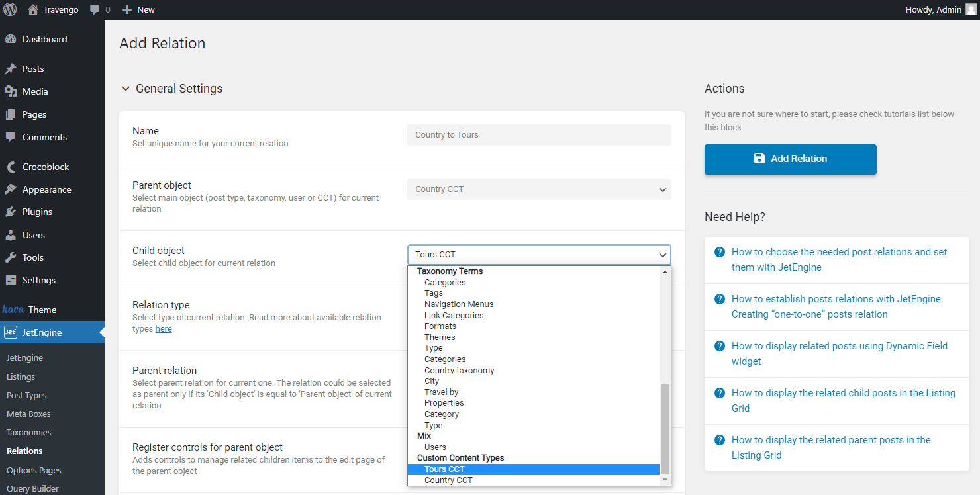The width and height of the screenshot is (980, 495).
Task: Click the kava Theme logo
Action: (x=13, y=309)
